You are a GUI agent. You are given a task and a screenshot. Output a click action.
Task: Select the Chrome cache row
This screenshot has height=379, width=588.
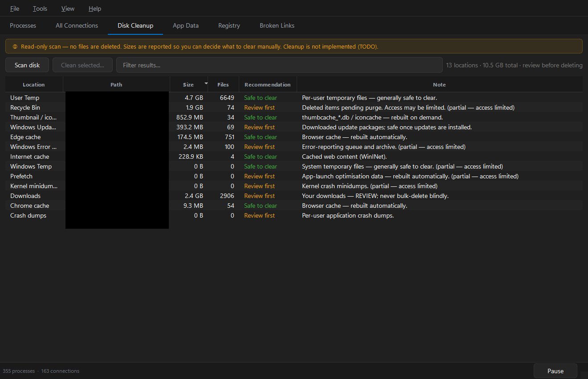294,206
